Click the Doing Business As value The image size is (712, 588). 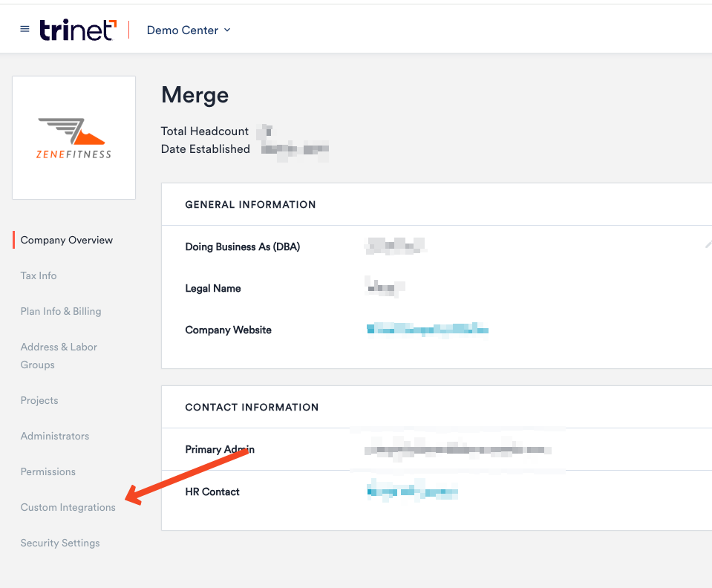coord(396,246)
